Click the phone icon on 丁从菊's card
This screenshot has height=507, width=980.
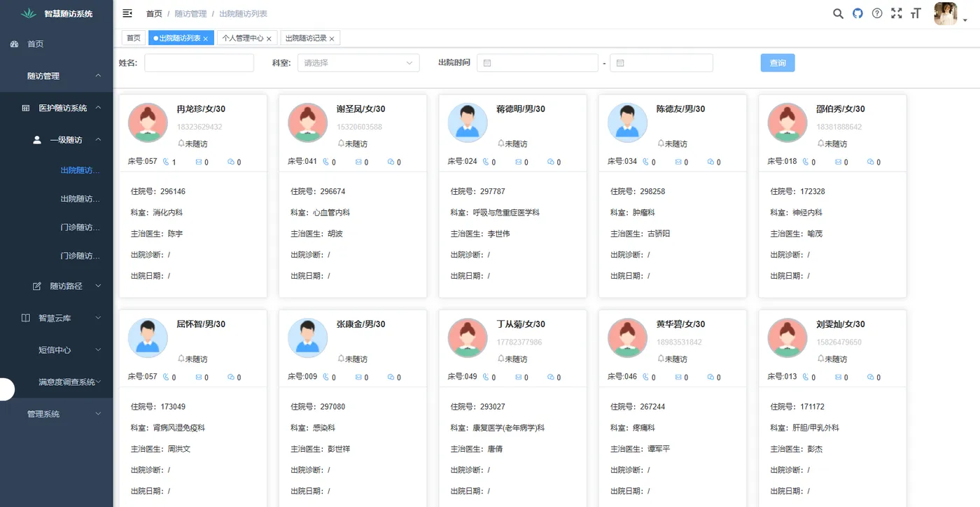[486, 377]
